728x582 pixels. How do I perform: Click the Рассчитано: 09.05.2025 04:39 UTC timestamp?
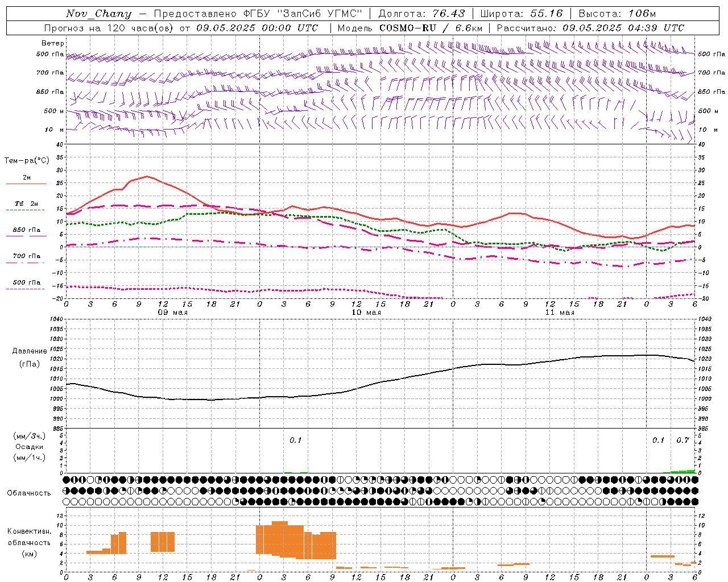pos(590,28)
